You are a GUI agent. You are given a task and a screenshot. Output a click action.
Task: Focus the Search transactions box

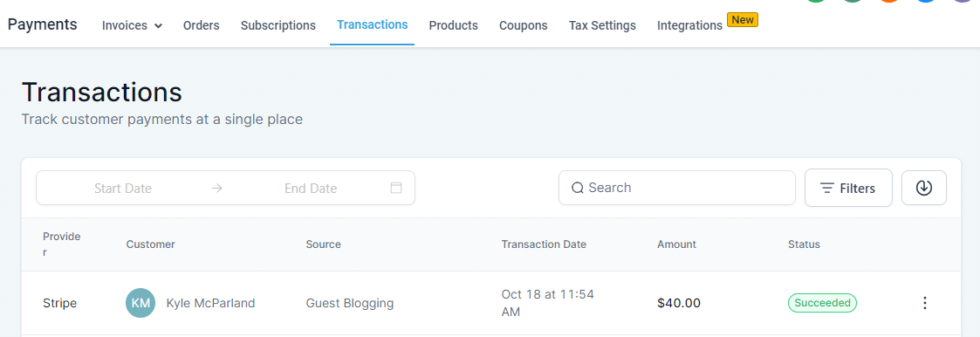click(x=677, y=188)
